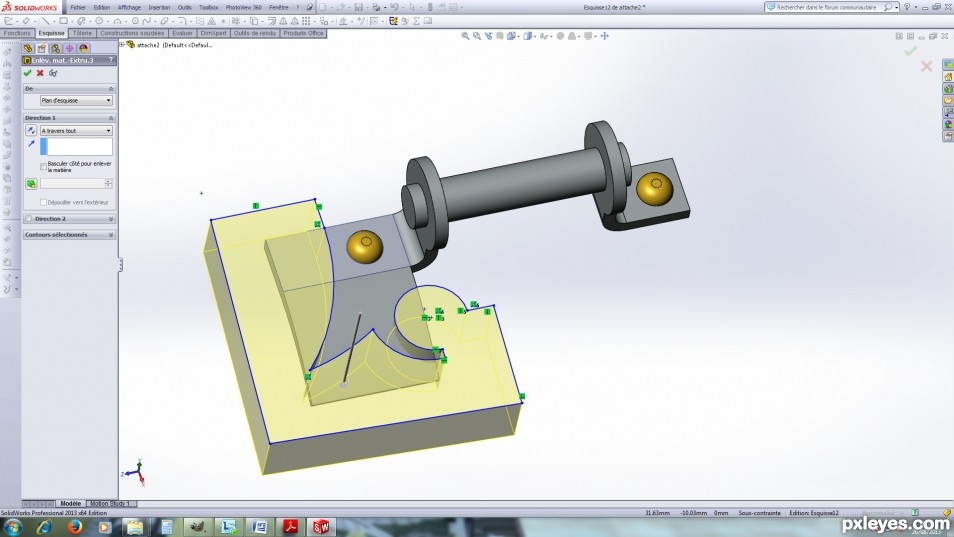Open the View Orientation dropdown arrow
Screen dimensions: 954x537
(x=518, y=36)
